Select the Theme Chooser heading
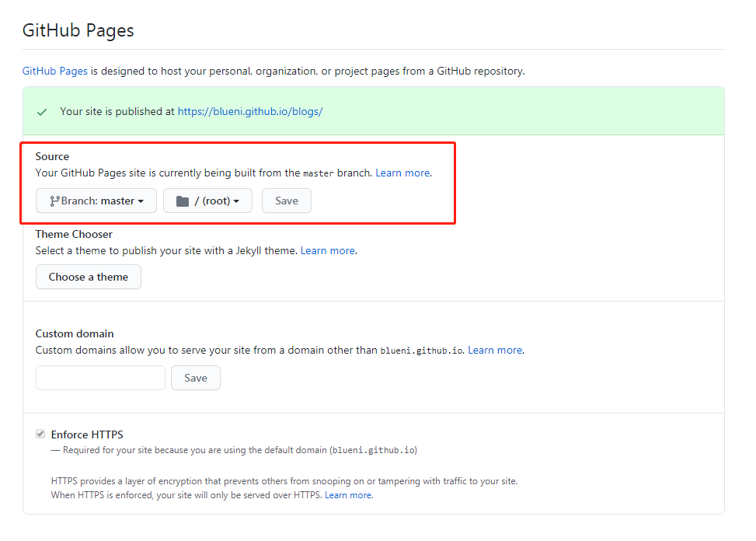 [74, 234]
